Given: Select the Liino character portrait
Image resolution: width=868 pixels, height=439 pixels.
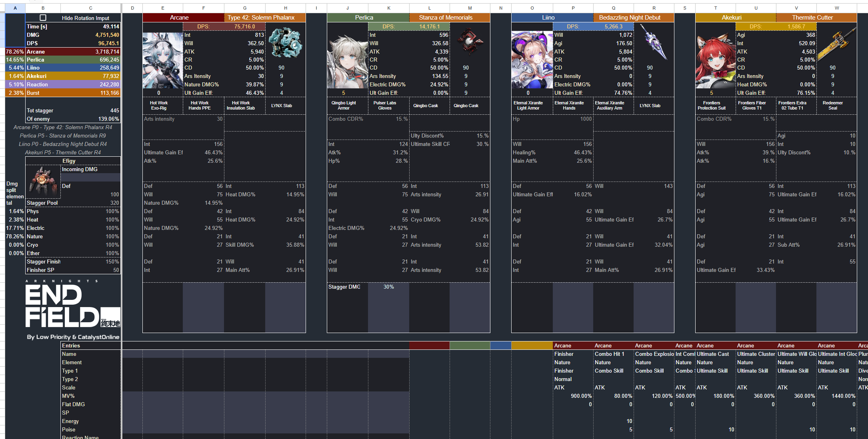Looking at the screenshot, I should 532,60.
